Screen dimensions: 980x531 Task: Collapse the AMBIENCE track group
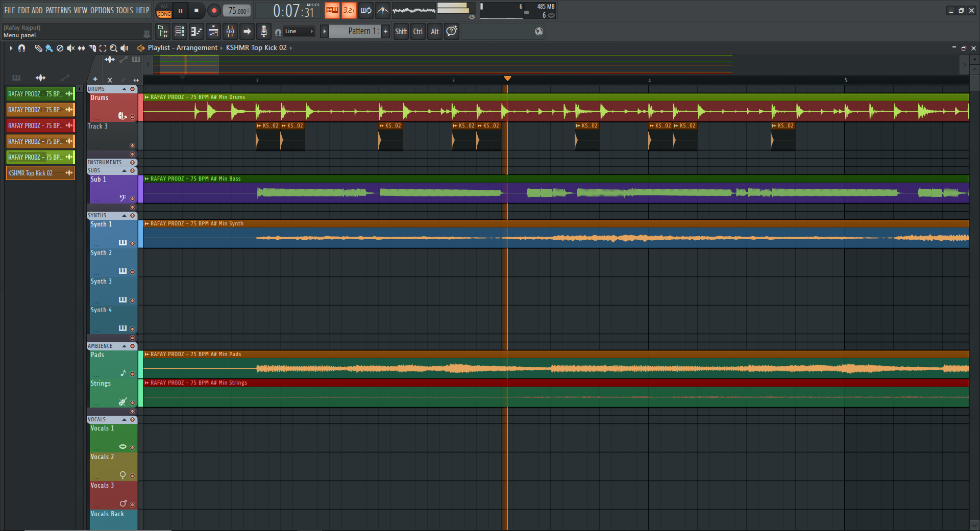tap(124, 346)
